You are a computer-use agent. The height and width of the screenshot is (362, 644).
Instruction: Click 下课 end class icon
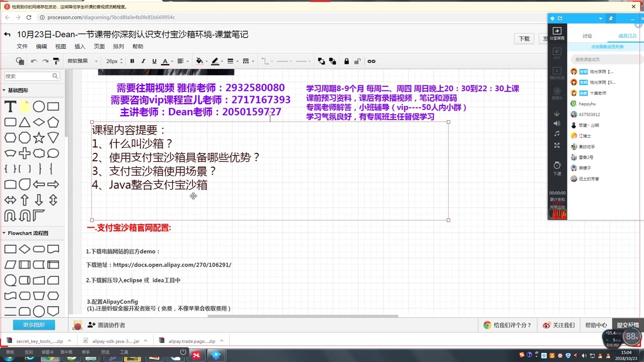pos(557,168)
